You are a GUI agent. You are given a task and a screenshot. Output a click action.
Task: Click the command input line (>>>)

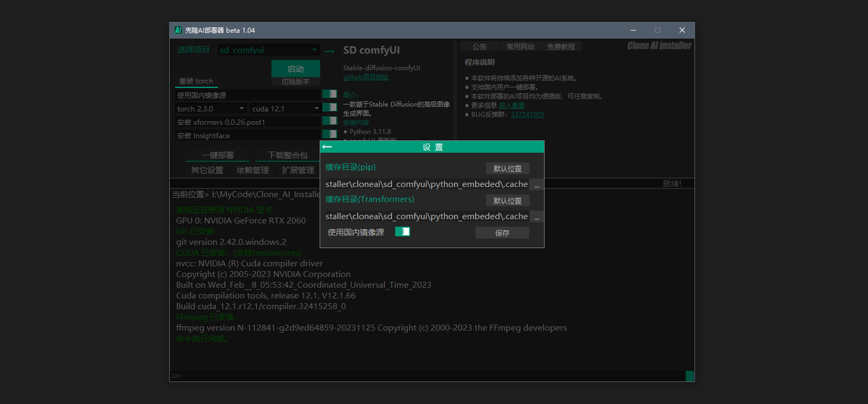[x=427, y=376]
